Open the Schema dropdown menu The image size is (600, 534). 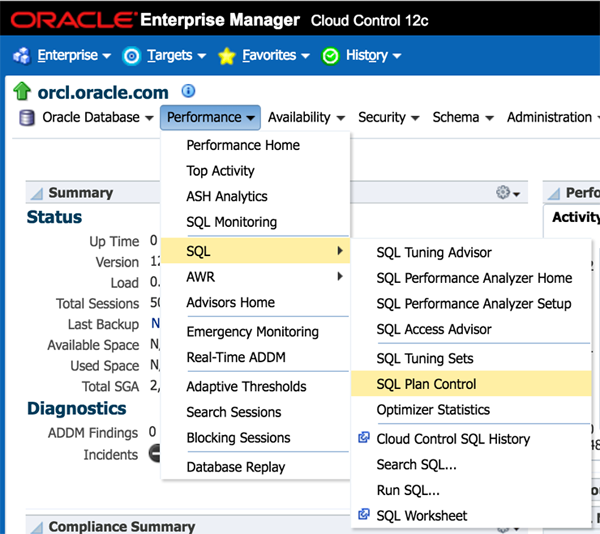(463, 117)
